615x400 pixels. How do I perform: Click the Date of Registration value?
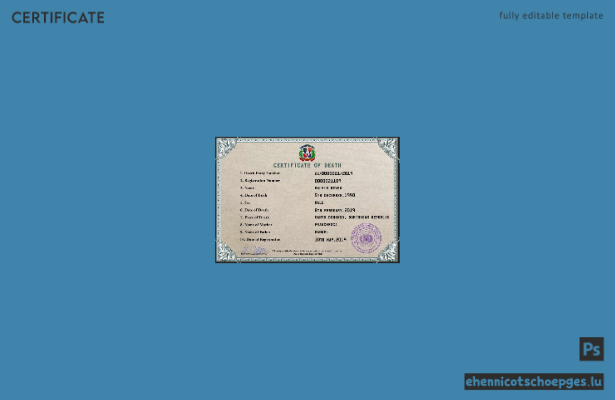coord(330,239)
